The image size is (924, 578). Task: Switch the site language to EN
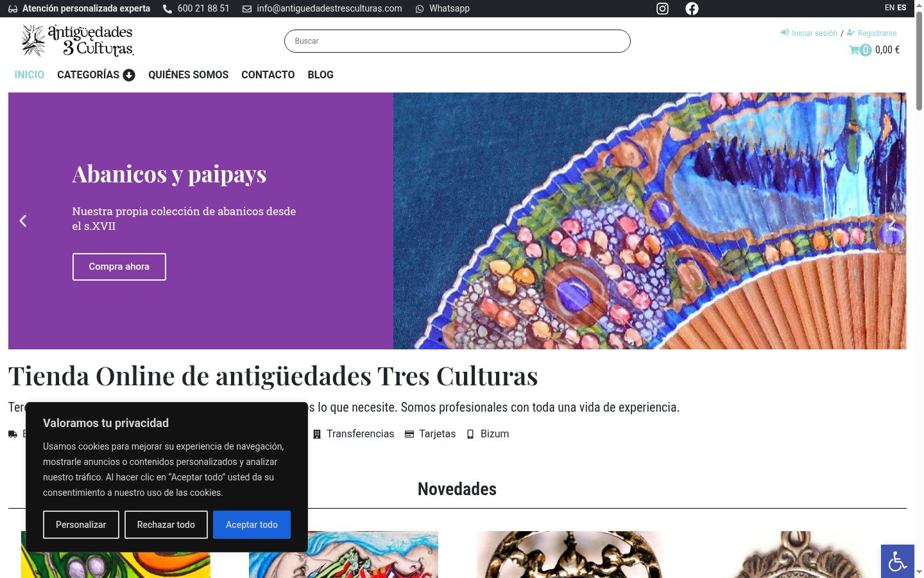(889, 8)
